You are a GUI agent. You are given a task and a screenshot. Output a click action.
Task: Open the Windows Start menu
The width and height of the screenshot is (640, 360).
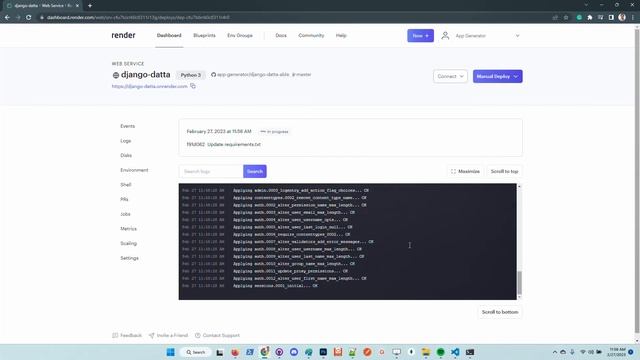171,352
